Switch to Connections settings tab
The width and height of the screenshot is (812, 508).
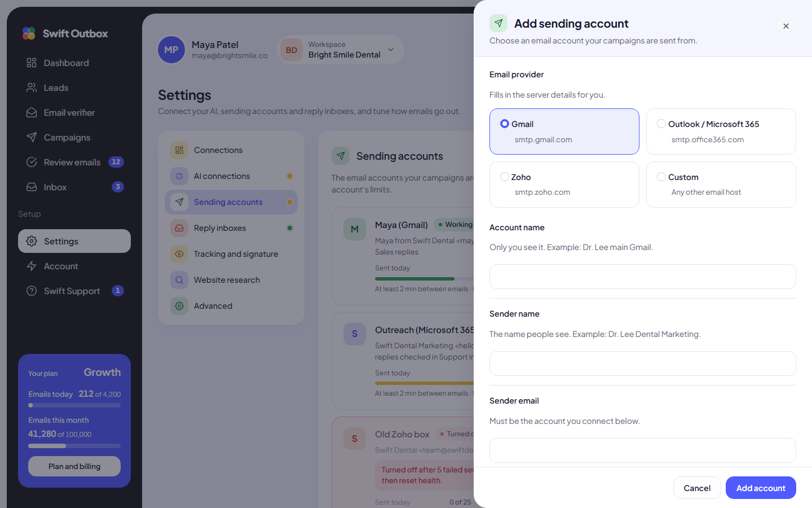[x=231, y=150]
